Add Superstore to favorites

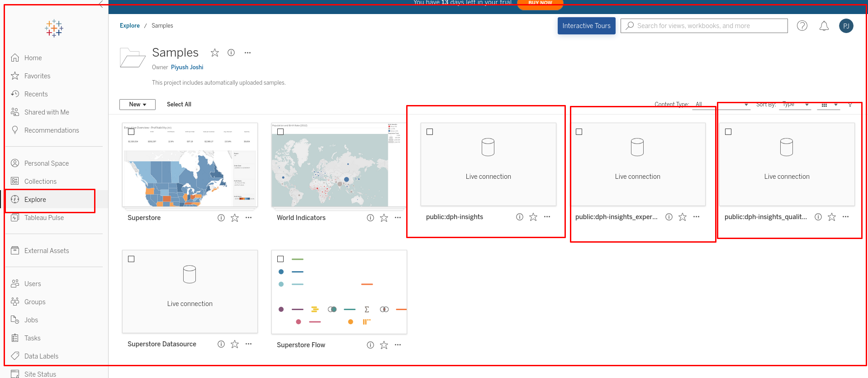[x=235, y=218]
